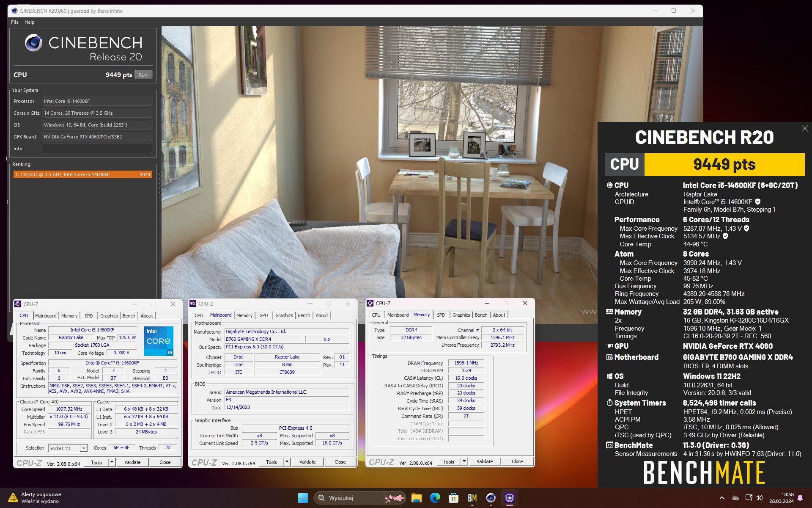Click Tools button in first CPU-Z window
This screenshot has height=508, width=812.
[x=96, y=462]
